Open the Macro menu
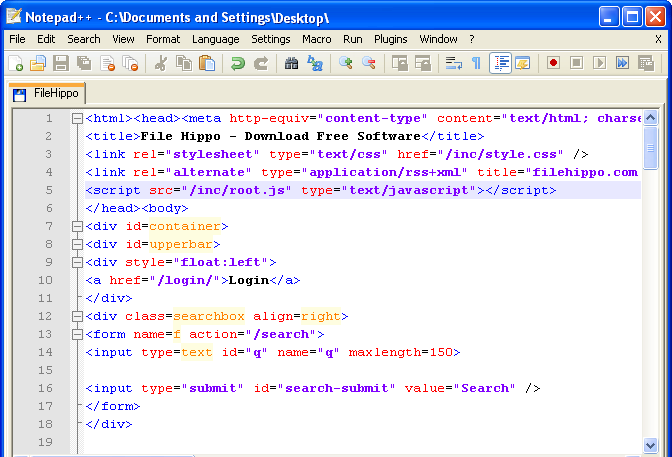The width and height of the screenshot is (672, 457). [316, 39]
